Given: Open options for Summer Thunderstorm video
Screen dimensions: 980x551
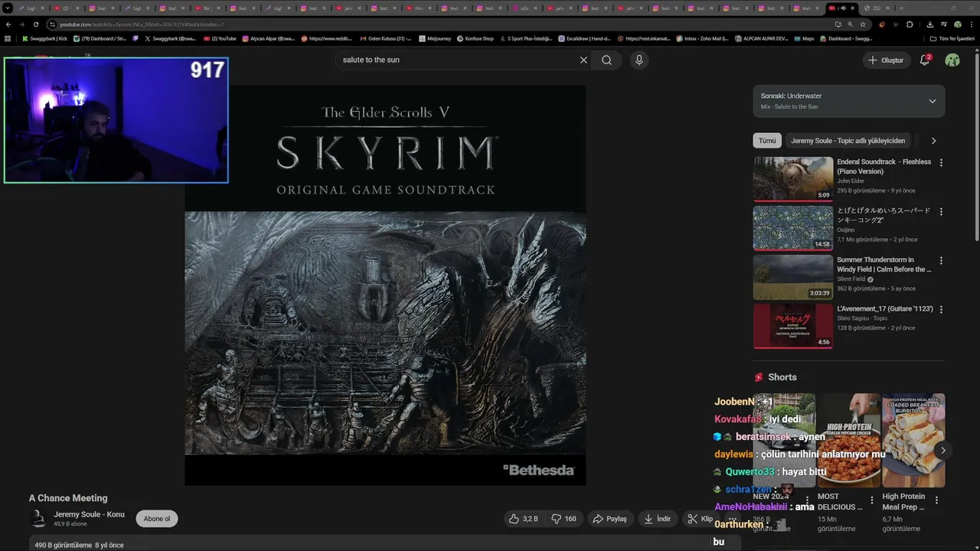Looking at the screenshot, I should click(941, 260).
